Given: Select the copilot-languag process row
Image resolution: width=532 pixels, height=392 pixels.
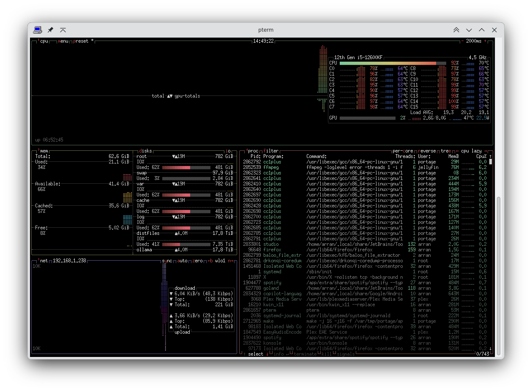Looking at the screenshot, I should [x=366, y=294].
